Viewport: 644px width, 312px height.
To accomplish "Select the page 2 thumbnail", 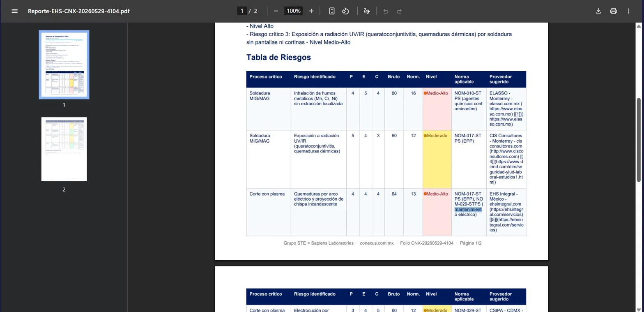I will [x=64, y=149].
